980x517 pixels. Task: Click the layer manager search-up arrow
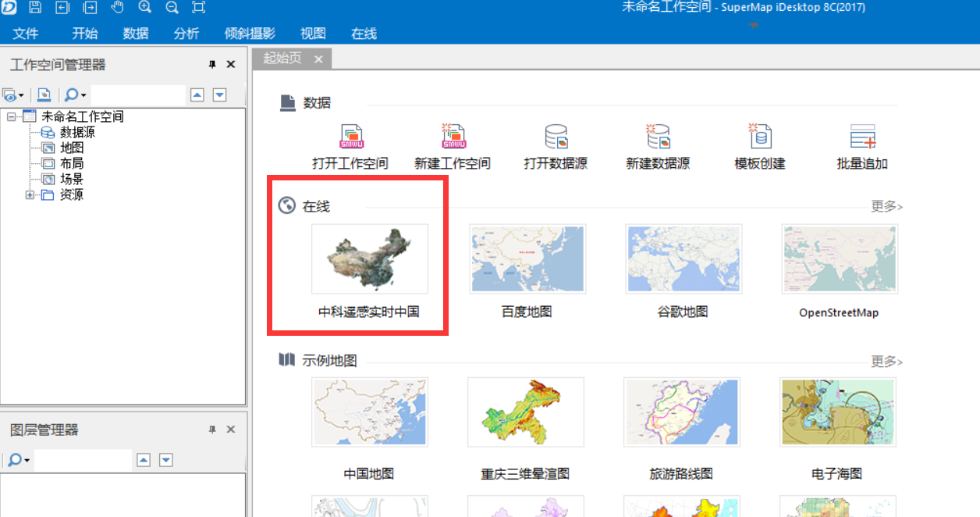[143, 460]
